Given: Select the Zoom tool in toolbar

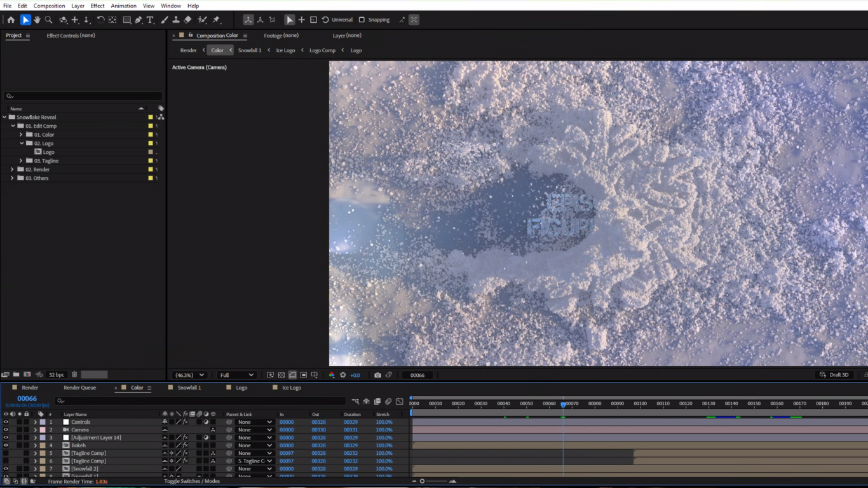Looking at the screenshot, I should [x=48, y=20].
